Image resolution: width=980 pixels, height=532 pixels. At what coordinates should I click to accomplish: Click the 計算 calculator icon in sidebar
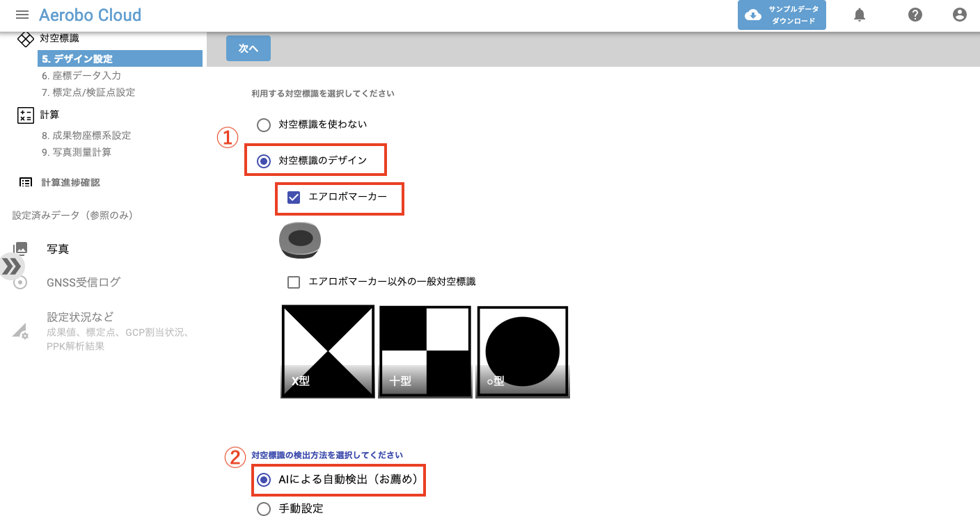(26, 115)
